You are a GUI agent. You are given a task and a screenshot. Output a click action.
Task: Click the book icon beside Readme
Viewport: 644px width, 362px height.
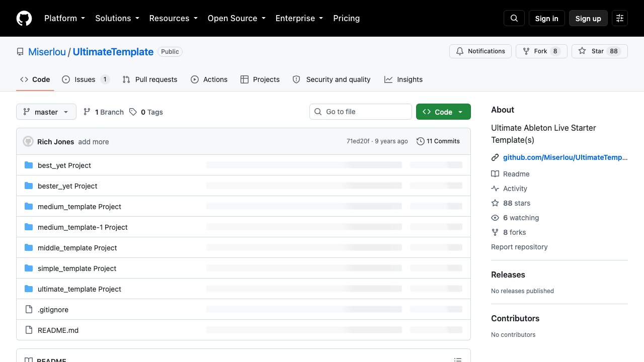coord(495,174)
